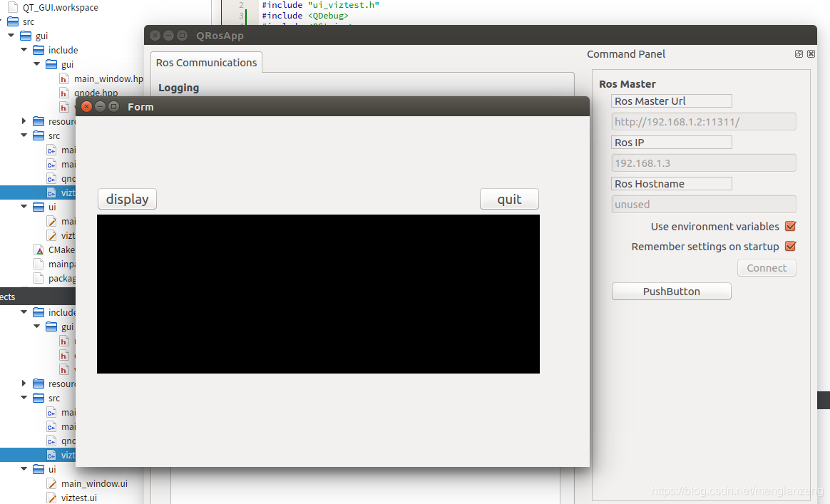The height and width of the screenshot is (504, 830).
Task: Select the vizt form file icon under upper ui folder
Action: (x=51, y=235)
